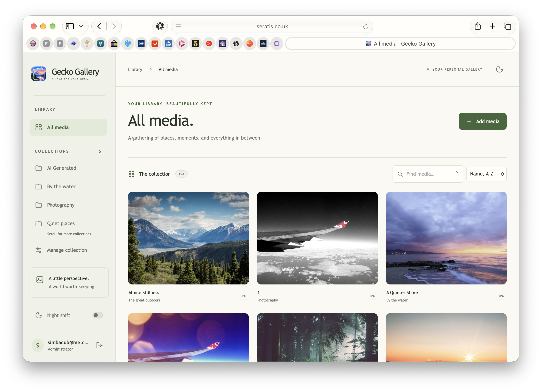542x392 pixels.
Task: Click the sign-out icon beside the Administrator account
Action: [x=100, y=345]
